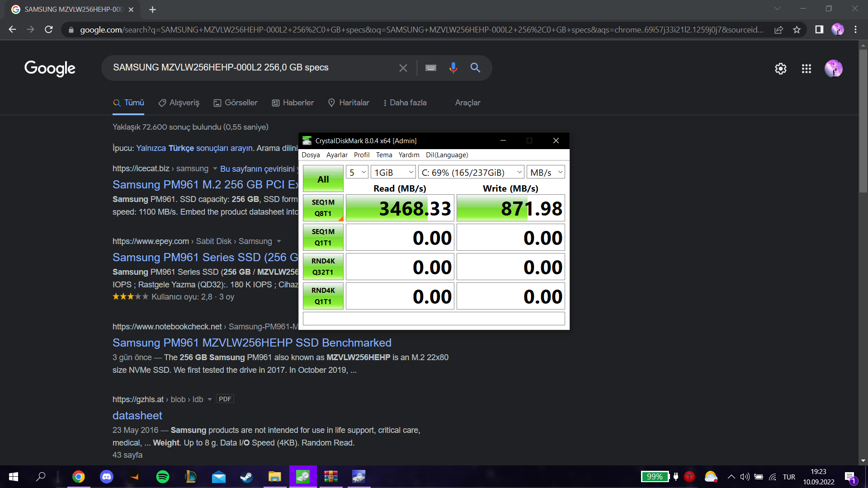The height and width of the screenshot is (488, 868).
Task: Open Spotify from the taskbar
Action: [163, 477]
